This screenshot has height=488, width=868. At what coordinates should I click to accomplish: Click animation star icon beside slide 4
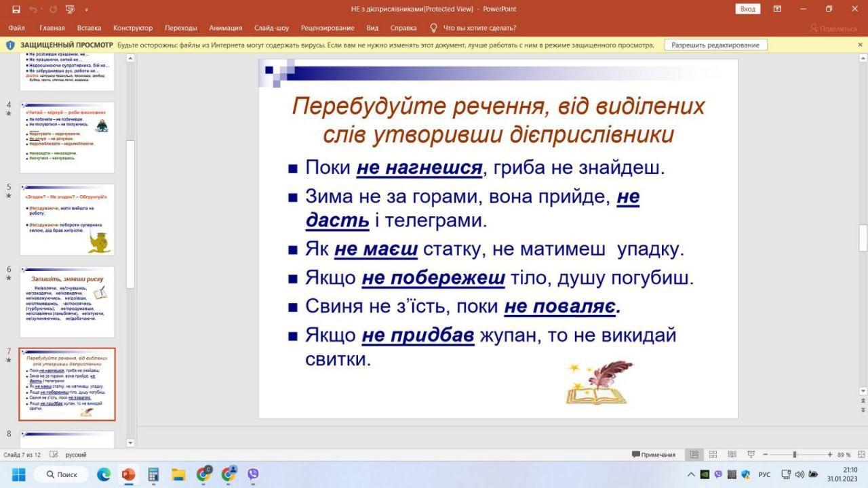click(9, 114)
